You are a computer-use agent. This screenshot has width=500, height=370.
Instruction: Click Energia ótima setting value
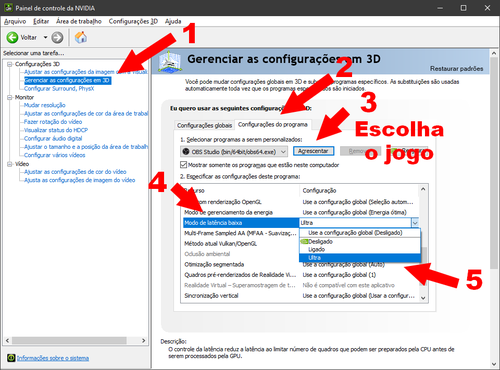point(354,212)
